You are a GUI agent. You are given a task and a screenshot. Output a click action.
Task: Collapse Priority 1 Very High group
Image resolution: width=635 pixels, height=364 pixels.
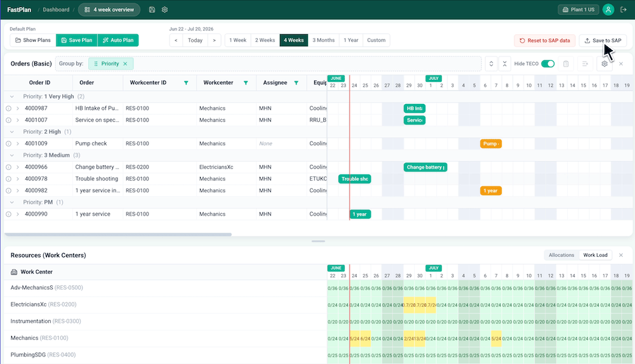coord(11,96)
